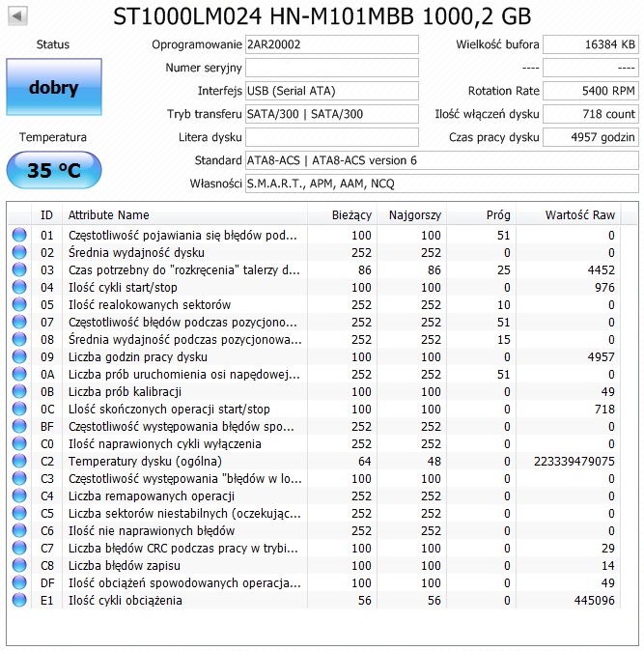This screenshot has height=651, width=644.
Task: Click the Czas pracy dysku value 4957 godzin
Action: tap(591, 137)
